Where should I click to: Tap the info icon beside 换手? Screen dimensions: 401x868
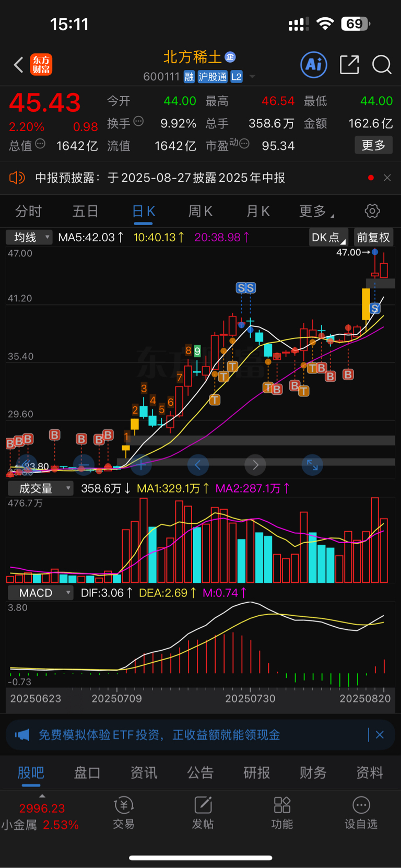(138, 122)
